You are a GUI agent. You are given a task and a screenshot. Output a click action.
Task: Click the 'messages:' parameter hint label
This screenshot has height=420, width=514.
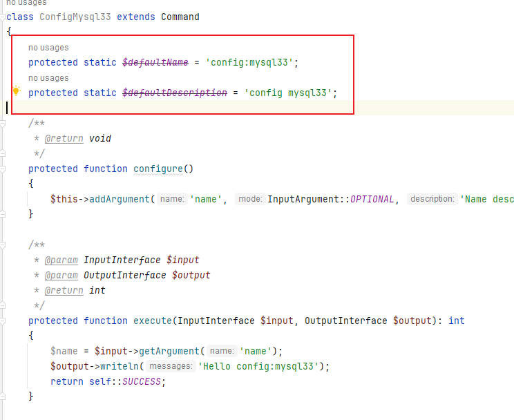pyautogui.click(x=171, y=366)
